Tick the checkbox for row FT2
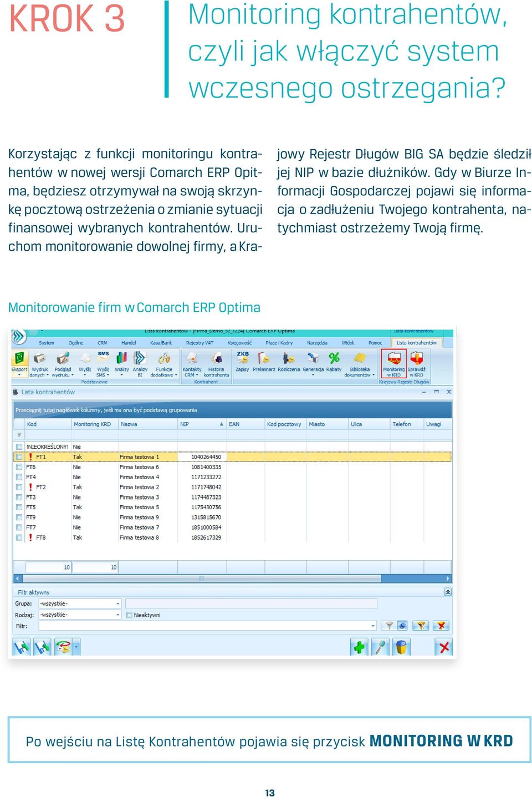532x797 pixels. click(19, 487)
